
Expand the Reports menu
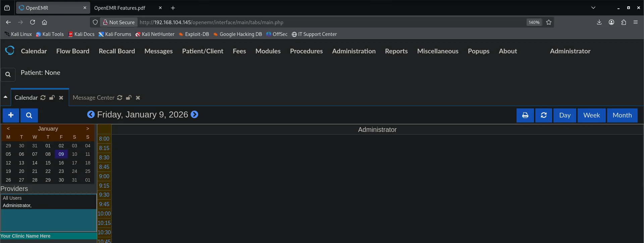[396, 51]
